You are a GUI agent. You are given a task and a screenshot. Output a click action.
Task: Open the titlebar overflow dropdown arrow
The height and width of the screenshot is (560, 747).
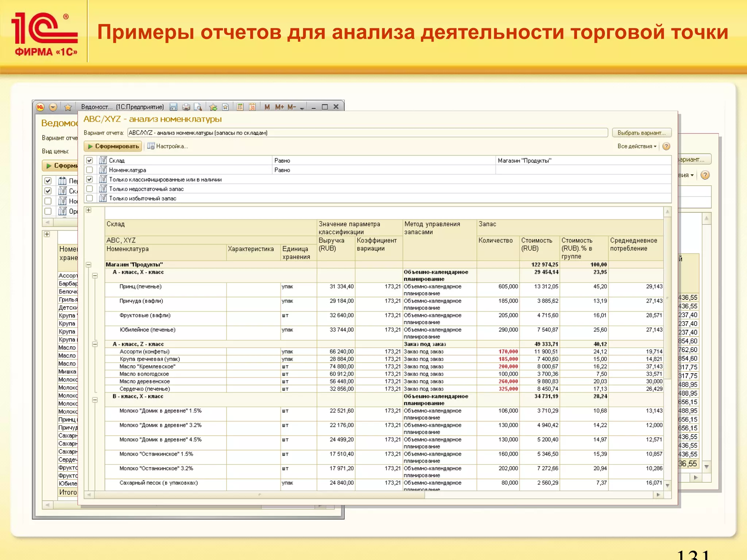(x=302, y=108)
